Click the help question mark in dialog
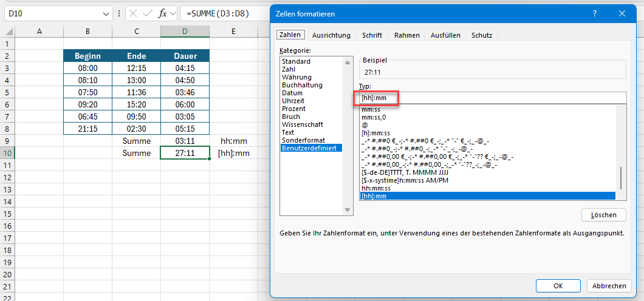The width and height of the screenshot is (644, 301). click(x=595, y=13)
